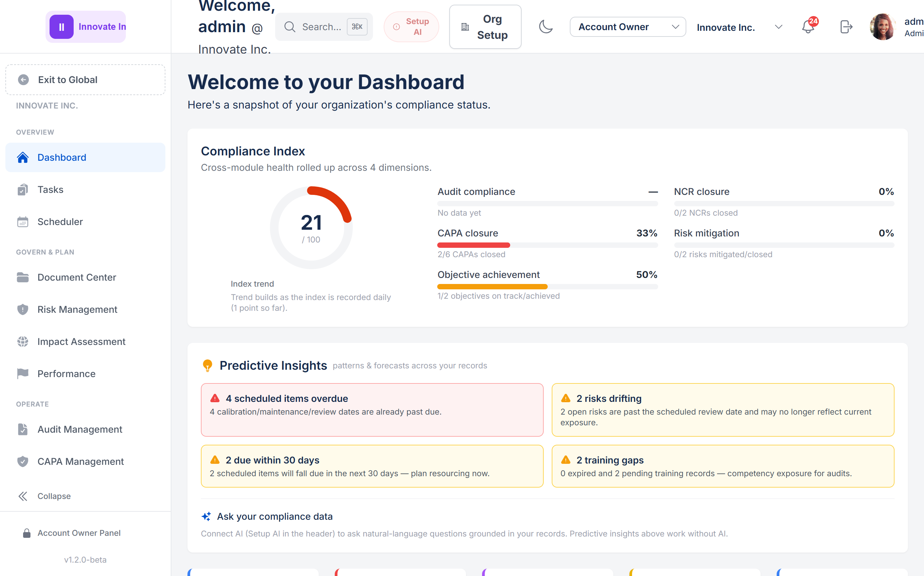Click the CAPA Management menu label
This screenshot has height=576, width=924.
coord(80,461)
